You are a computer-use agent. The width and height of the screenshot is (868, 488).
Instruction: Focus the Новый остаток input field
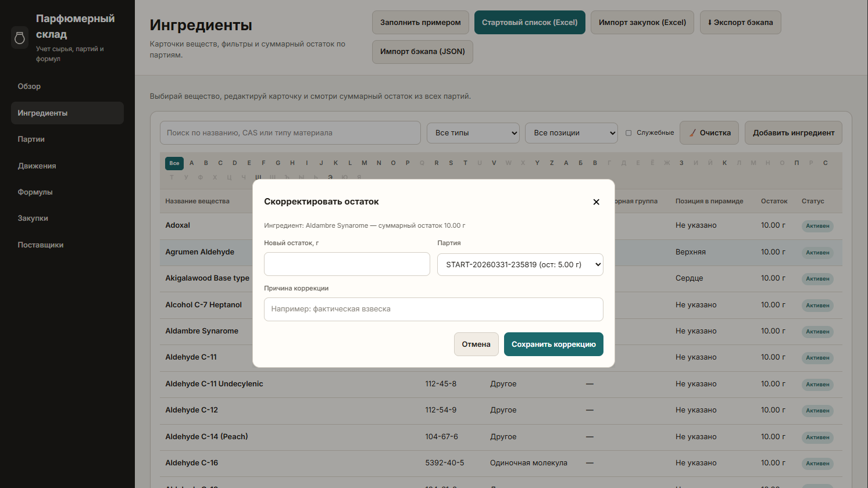(x=347, y=264)
